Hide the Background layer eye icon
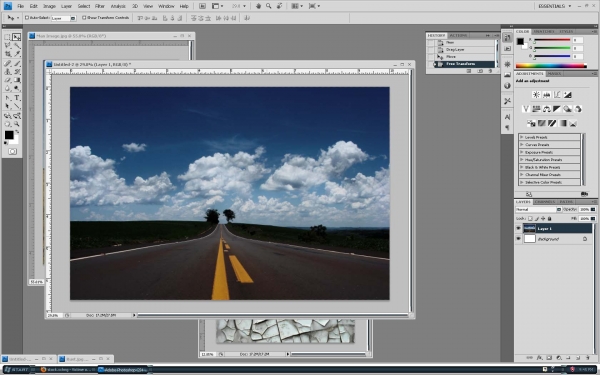 518,238
